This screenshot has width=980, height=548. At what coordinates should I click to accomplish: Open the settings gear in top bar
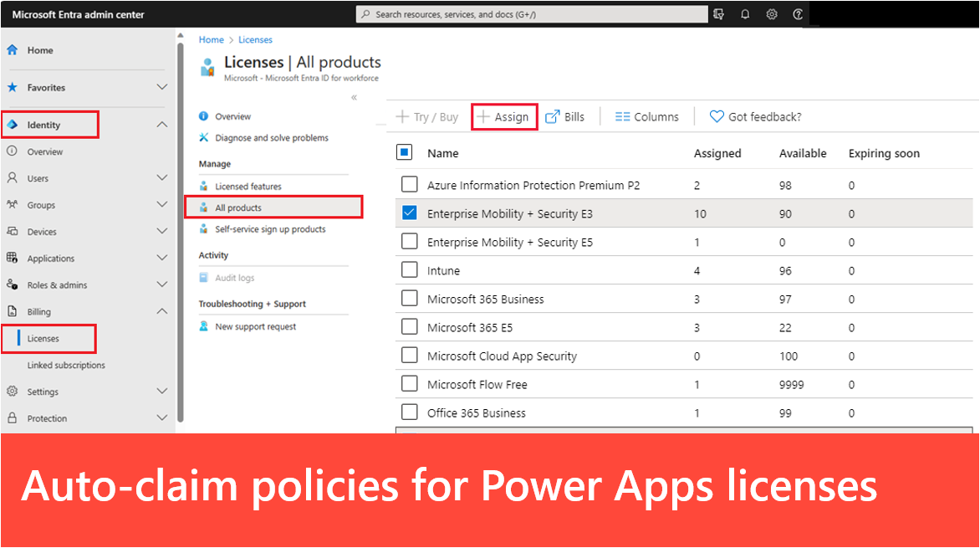tap(772, 14)
